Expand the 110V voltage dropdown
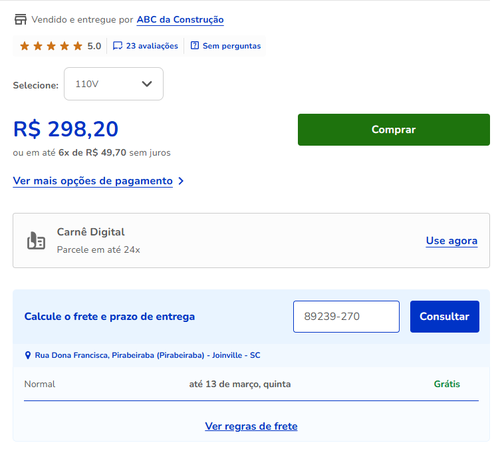 114,84
